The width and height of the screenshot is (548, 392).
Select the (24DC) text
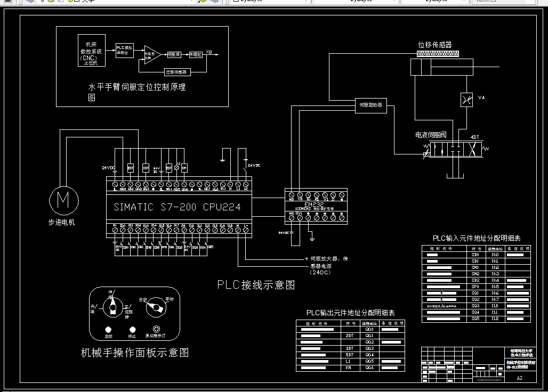pos(320,272)
